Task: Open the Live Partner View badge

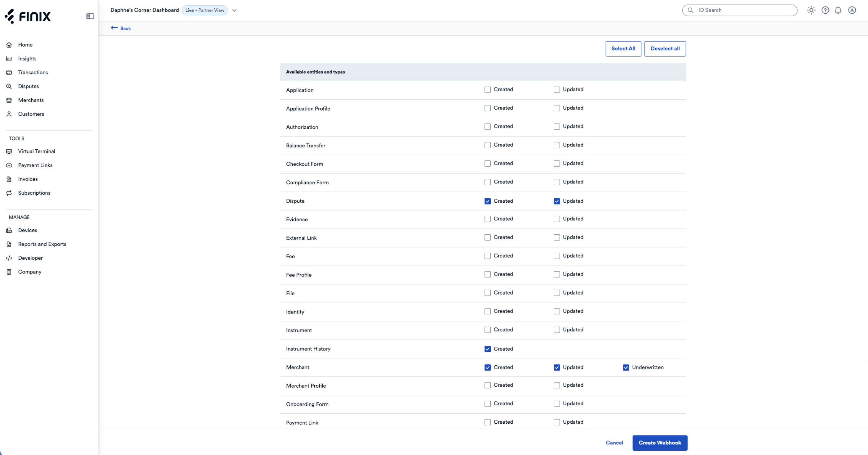Action: [205, 11]
